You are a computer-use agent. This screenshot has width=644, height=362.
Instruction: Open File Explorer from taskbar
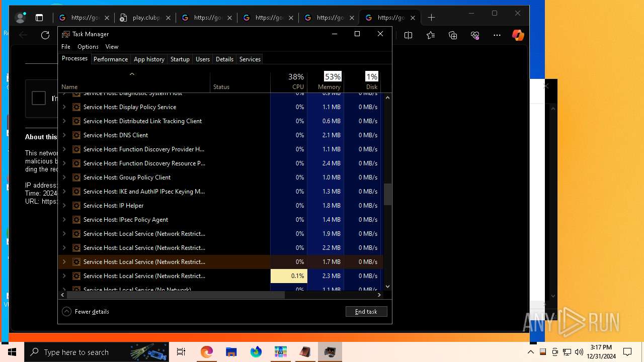click(231, 352)
